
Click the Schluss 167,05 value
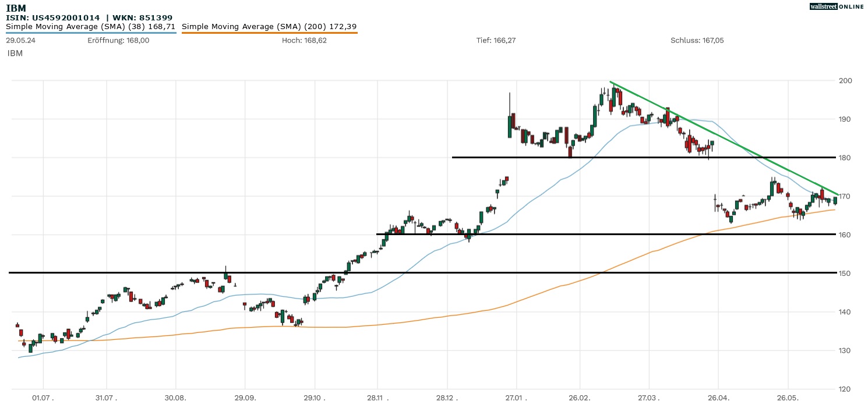tap(697, 41)
